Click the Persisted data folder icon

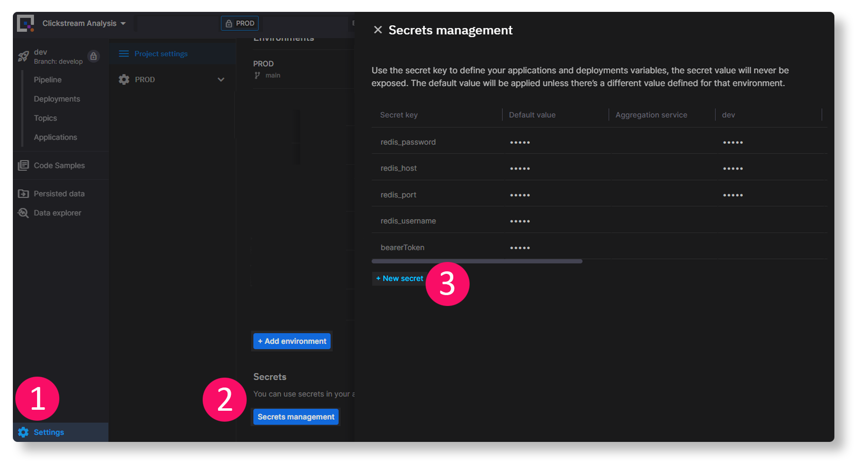23,194
